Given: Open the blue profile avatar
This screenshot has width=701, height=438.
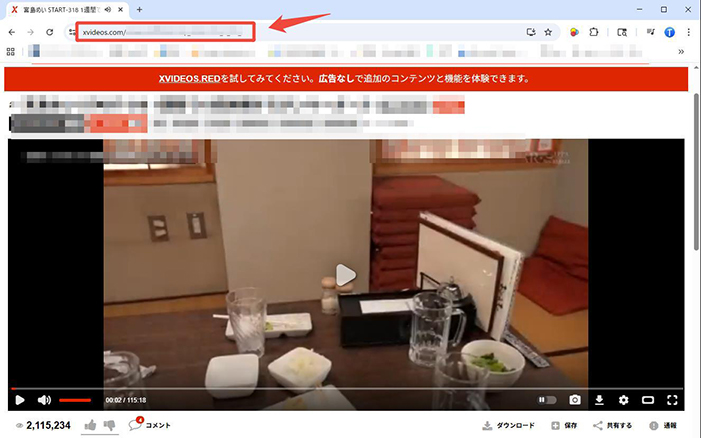Looking at the screenshot, I should point(669,32).
